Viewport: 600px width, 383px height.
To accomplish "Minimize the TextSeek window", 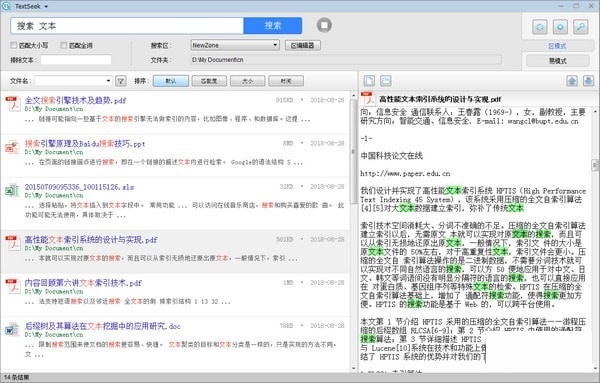I will tap(562, 6).
